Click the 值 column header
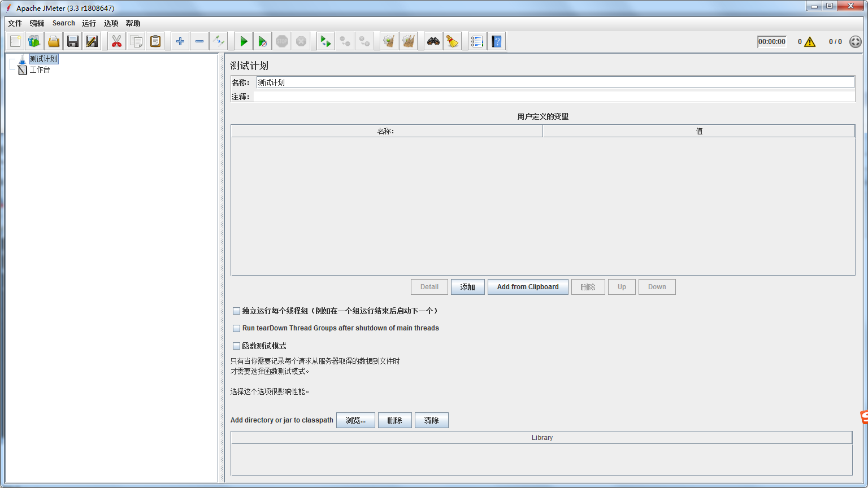This screenshot has height=488, width=868. pyautogui.click(x=699, y=131)
